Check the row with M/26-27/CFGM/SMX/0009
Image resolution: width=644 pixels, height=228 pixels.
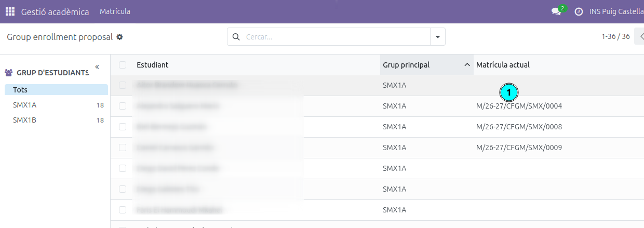point(123,147)
